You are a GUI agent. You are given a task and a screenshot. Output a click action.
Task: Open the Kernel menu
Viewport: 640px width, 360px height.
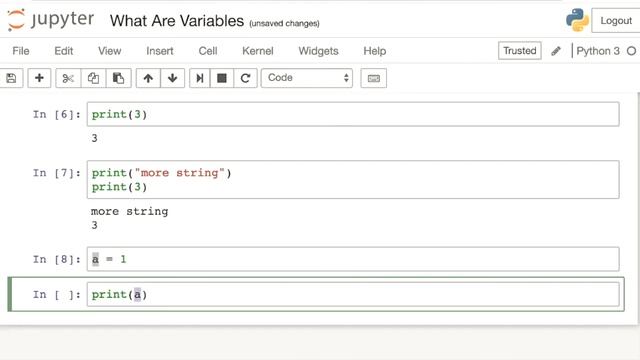pyautogui.click(x=258, y=51)
